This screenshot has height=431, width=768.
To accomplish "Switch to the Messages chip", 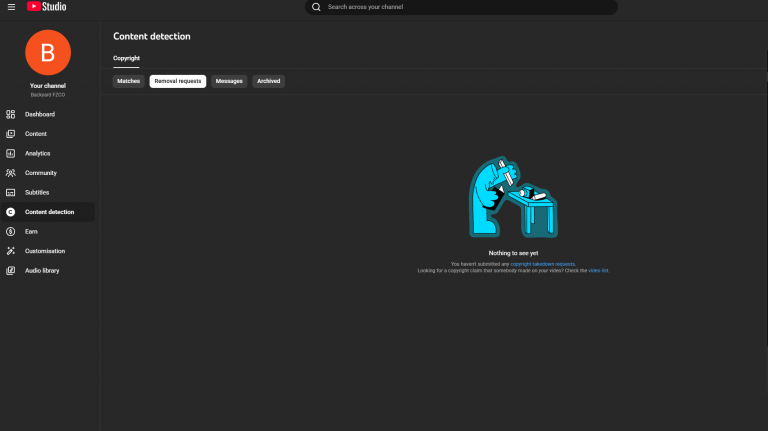I will tap(229, 81).
